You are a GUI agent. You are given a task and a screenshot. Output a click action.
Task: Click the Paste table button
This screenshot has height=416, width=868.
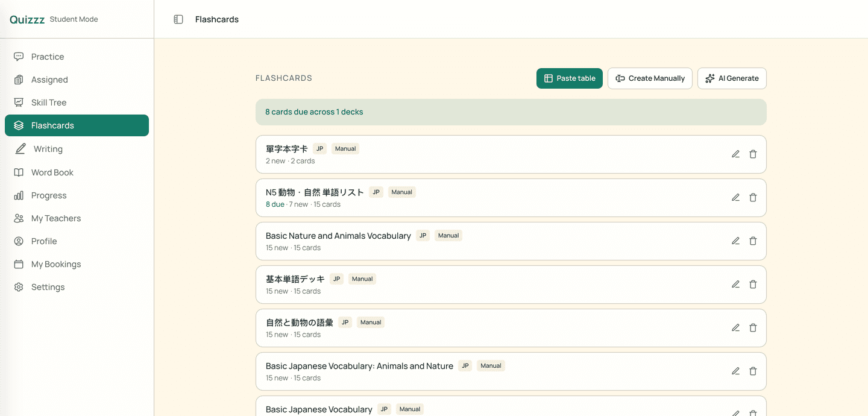[x=570, y=78]
